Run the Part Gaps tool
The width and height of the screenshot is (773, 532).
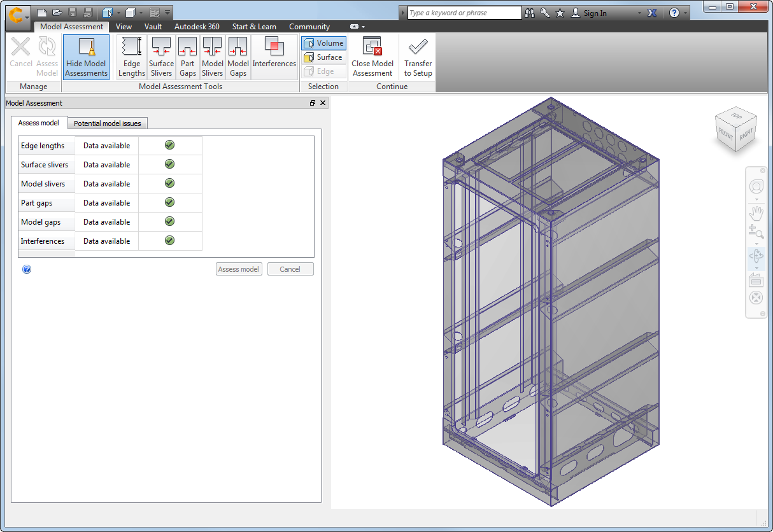point(188,57)
